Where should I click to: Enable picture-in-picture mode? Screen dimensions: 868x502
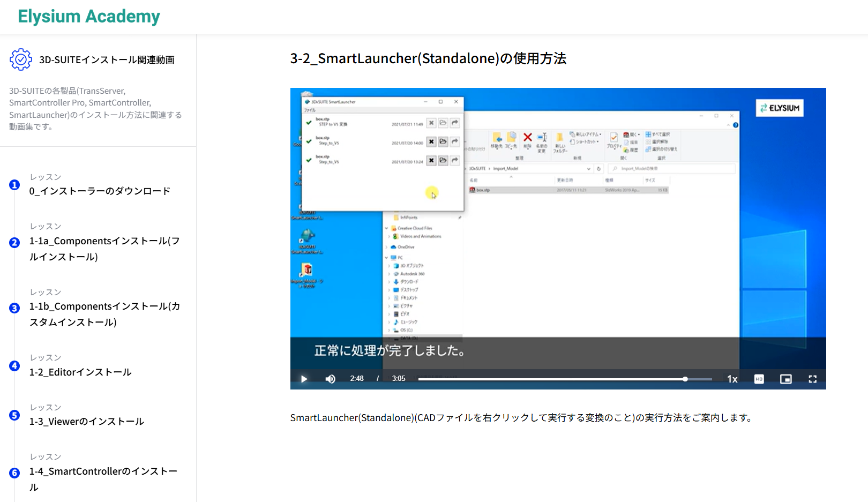pyautogui.click(x=785, y=379)
